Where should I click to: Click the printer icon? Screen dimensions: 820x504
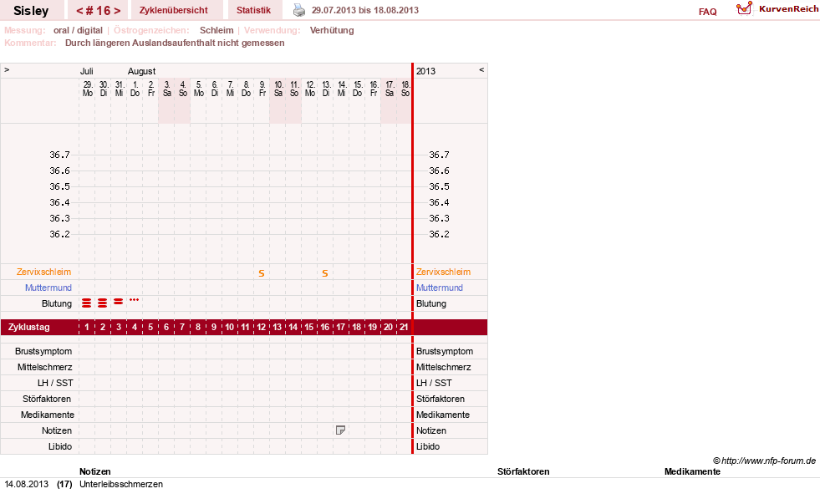[x=299, y=10]
